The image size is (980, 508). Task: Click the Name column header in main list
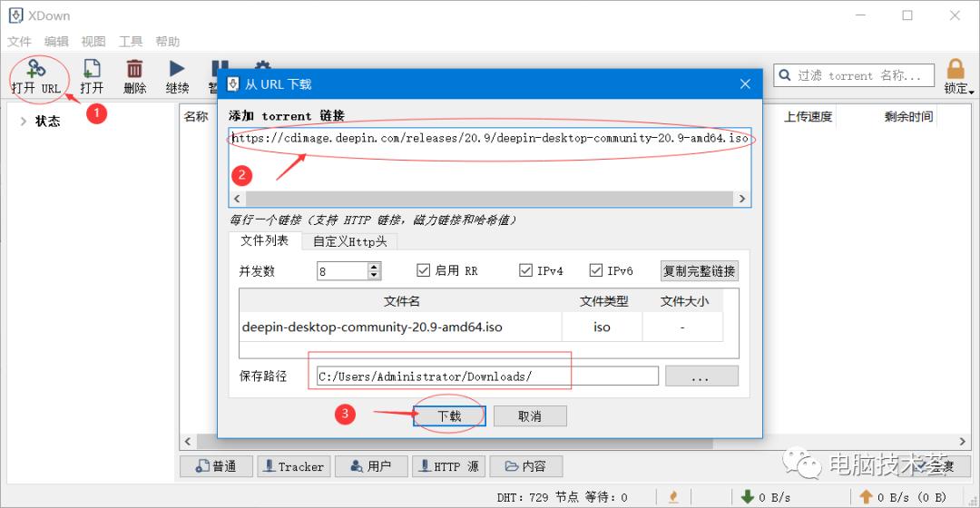(x=196, y=116)
